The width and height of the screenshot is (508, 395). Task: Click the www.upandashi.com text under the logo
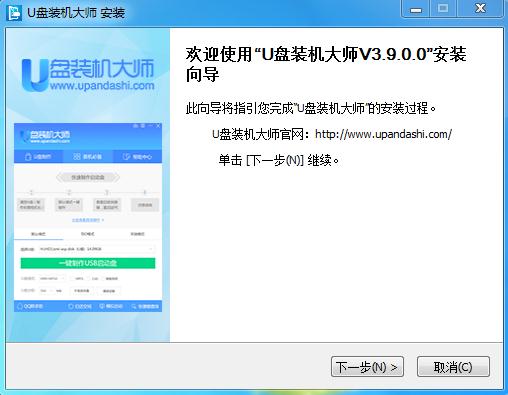pos(102,86)
